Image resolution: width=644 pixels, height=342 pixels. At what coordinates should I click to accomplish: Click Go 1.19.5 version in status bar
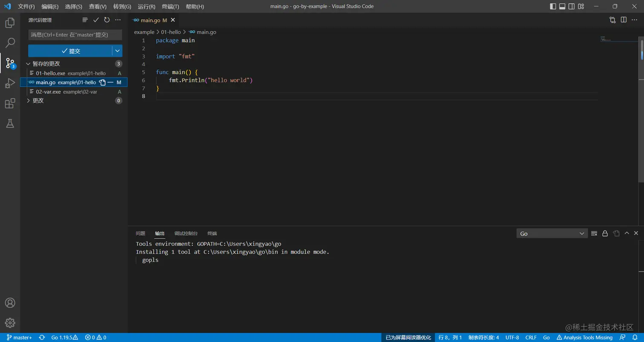65,337
